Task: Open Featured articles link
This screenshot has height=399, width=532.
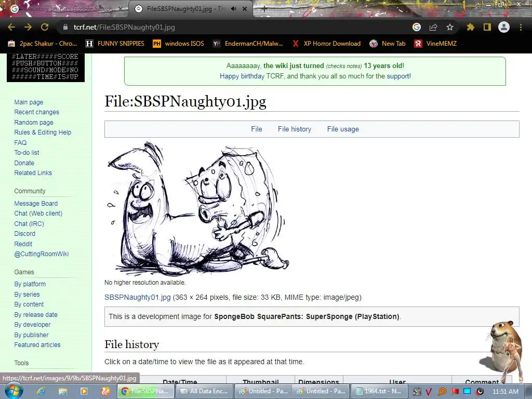Action: point(37,345)
